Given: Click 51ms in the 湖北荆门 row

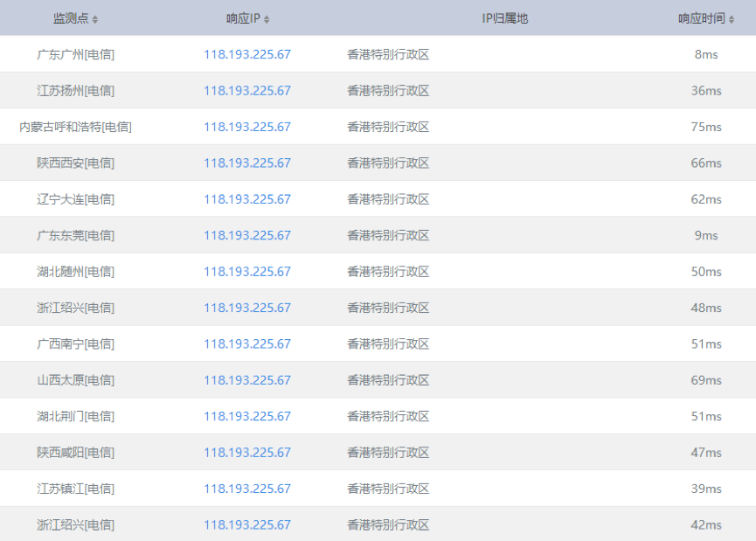Looking at the screenshot, I should point(706,416).
